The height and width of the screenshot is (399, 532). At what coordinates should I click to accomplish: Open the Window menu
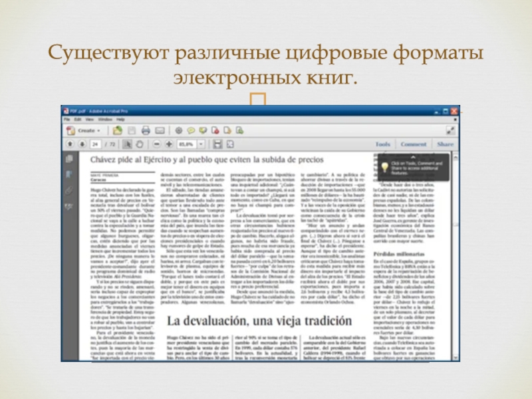(105, 120)
